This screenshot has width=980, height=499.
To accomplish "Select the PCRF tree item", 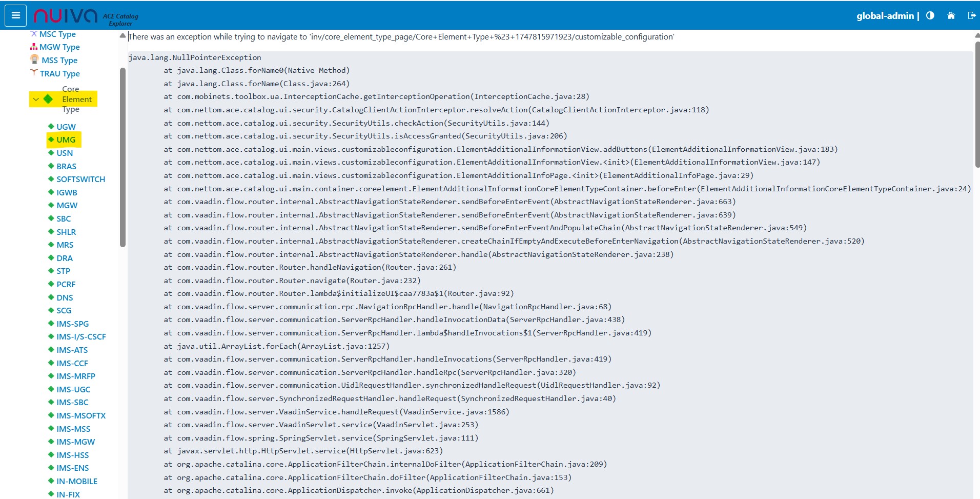I will (x=66, y=284).
